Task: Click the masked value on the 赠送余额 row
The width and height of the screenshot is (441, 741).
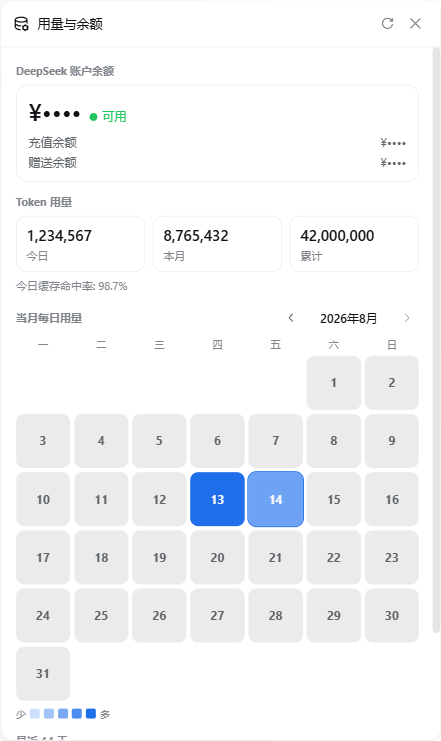Action: click(x=393, y=163)
